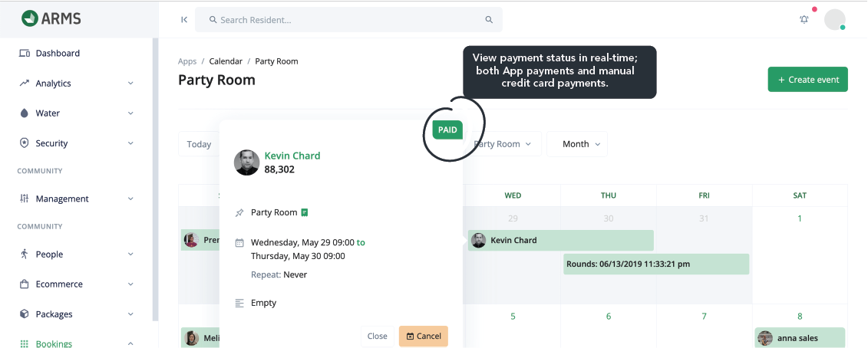Open notifications bell icon
The width and height of the screenshot is (868, 348).
click(x=804, y=20)
